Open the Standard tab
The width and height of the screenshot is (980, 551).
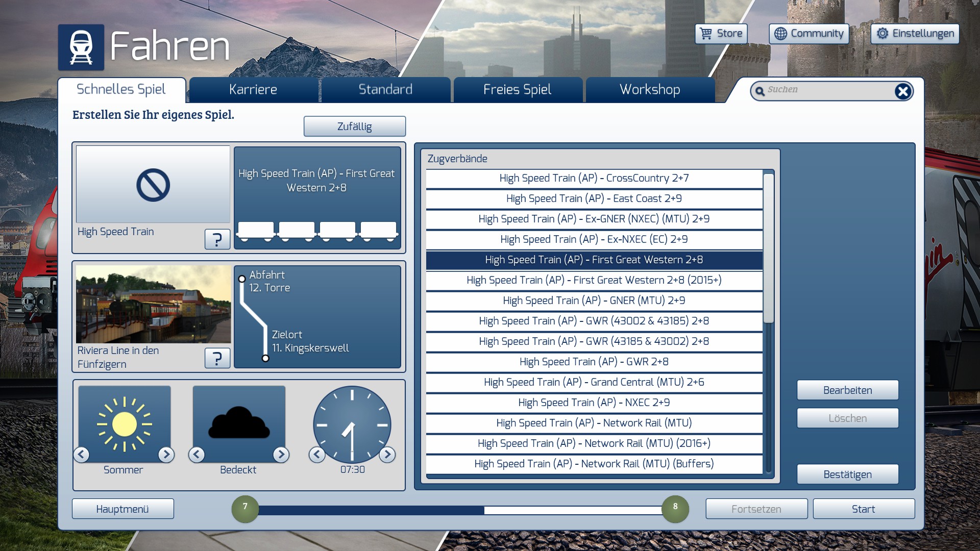pos(385,90)
